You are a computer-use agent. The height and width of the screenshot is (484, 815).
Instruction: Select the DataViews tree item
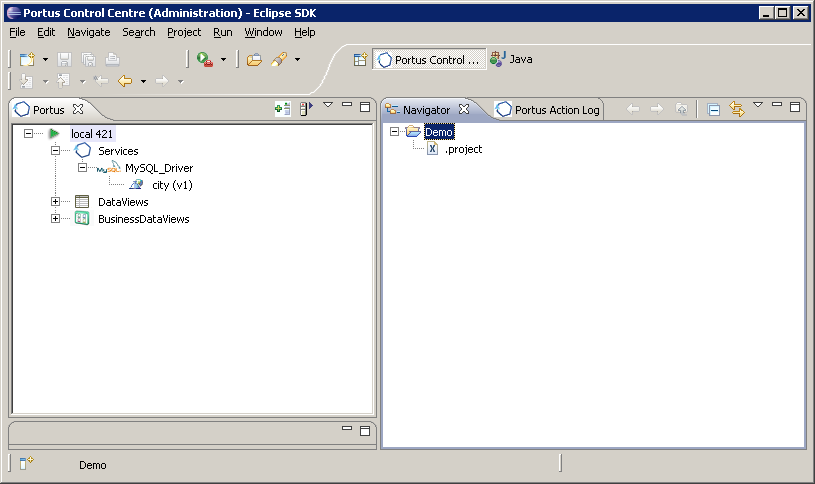(123, 202)
